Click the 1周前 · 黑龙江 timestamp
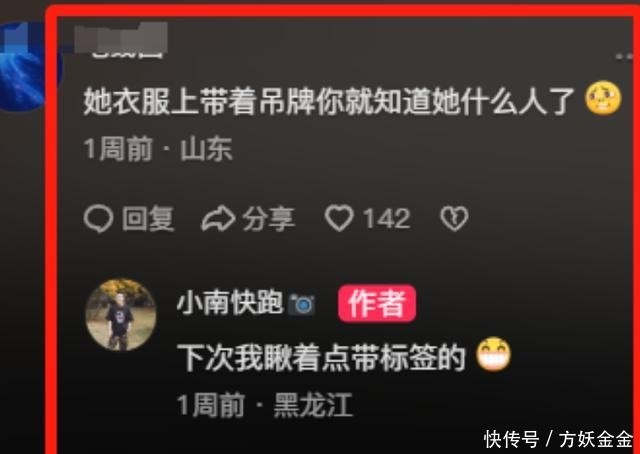The height and width of the screenshot is (454, 640). [x=265, y=405]
